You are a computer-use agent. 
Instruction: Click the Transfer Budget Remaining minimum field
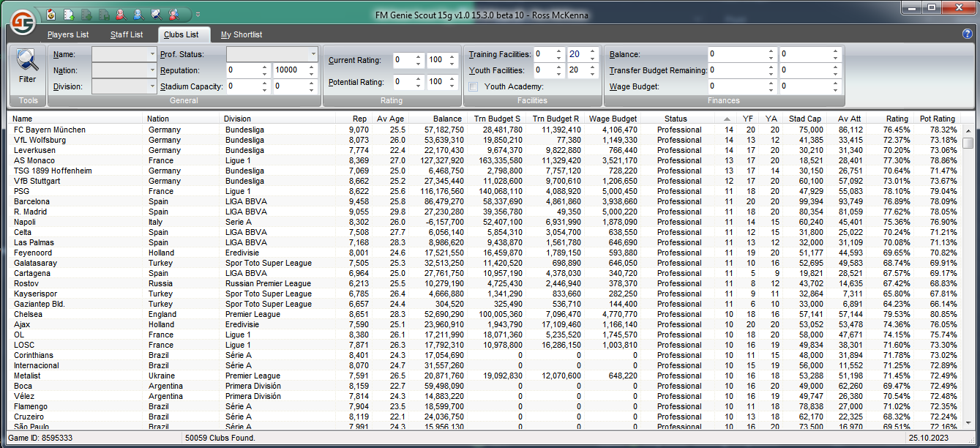coord(741,70)
